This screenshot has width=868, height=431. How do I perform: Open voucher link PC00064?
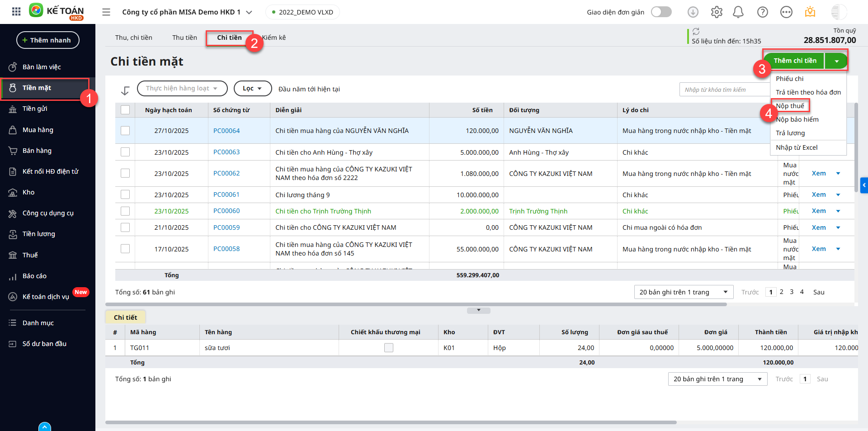pos(226,131)
